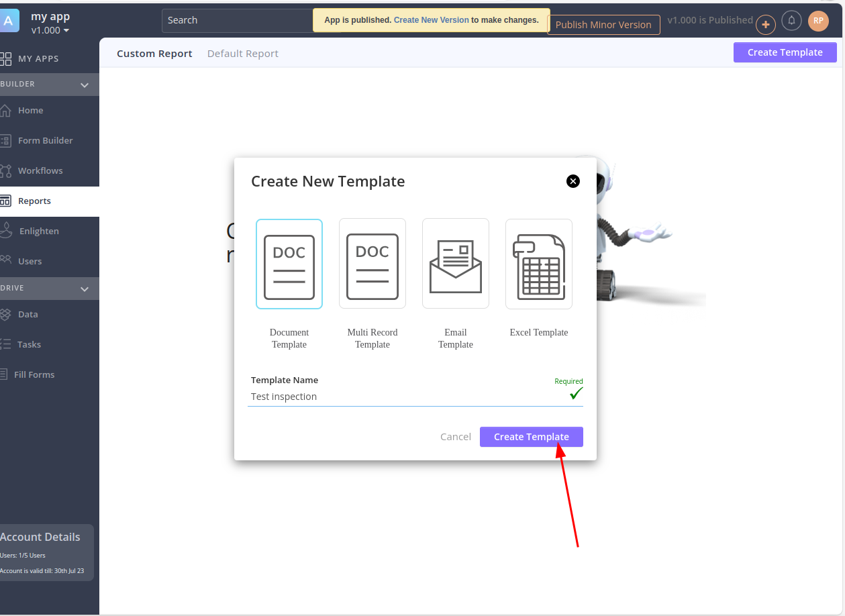
Task: Click the Search box in header
Action: tap(235, 21)
